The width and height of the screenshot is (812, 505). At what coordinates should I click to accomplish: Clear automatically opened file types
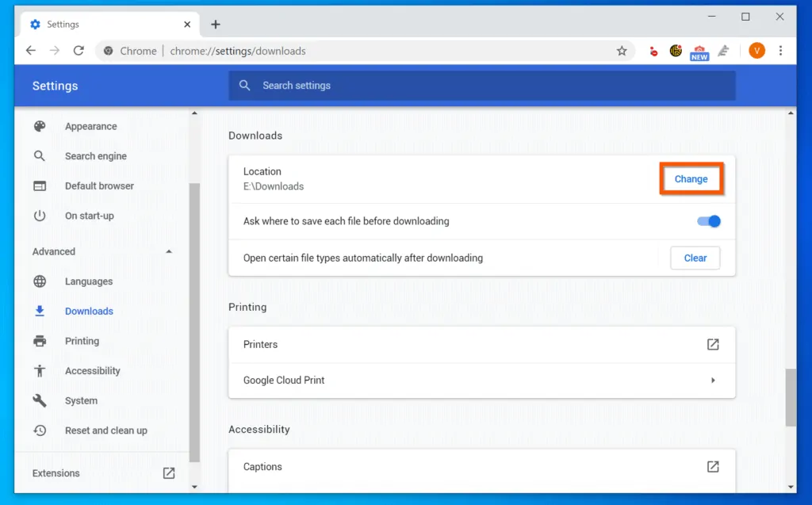tap(695, 258)
